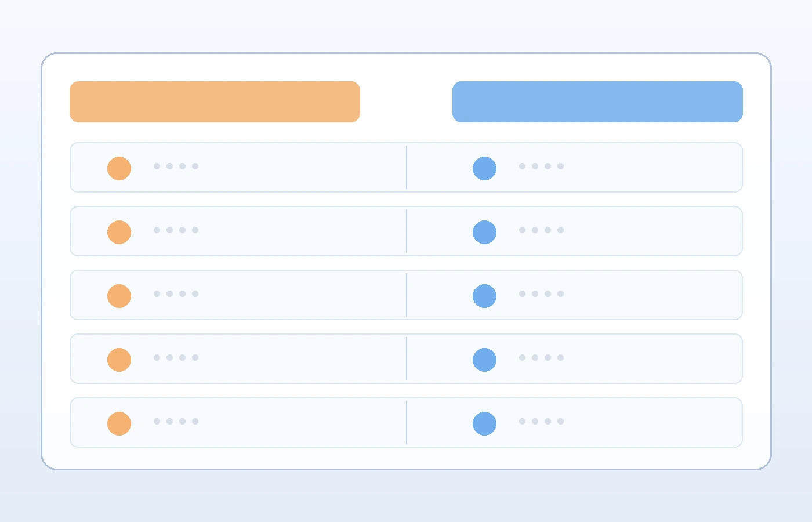Pick the orange circle in the fourth row
The width and height of the screenshot is (812, 522).
[x=119, y=360]
